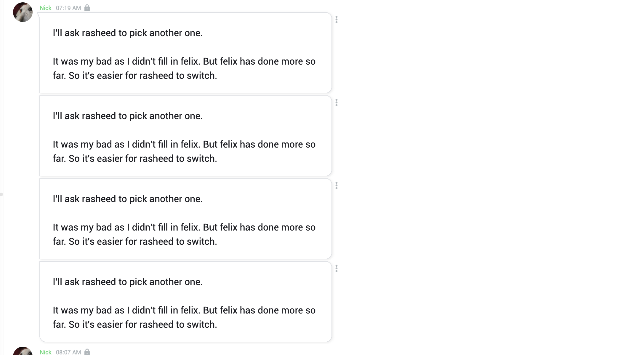Select the first 'I'll ask rasheed' message bubble

(x=186, y=53)
